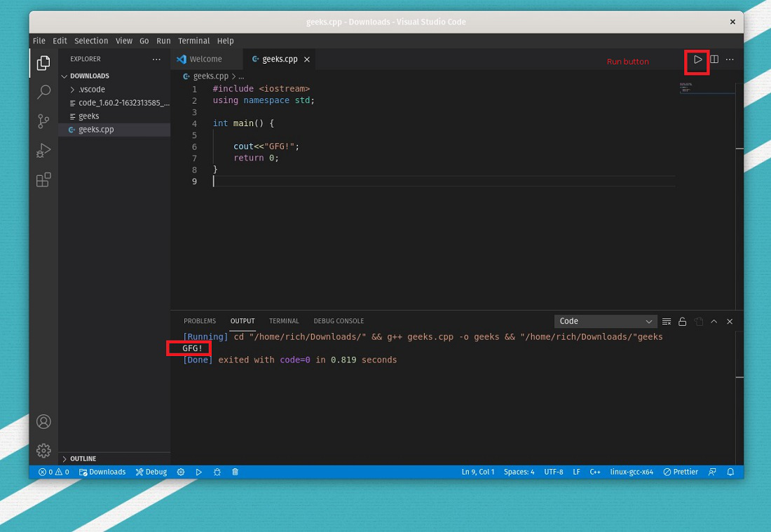The image size is (771, 532).
Task: Close the Visual Studio Code window
Action: tap(732, 22)
